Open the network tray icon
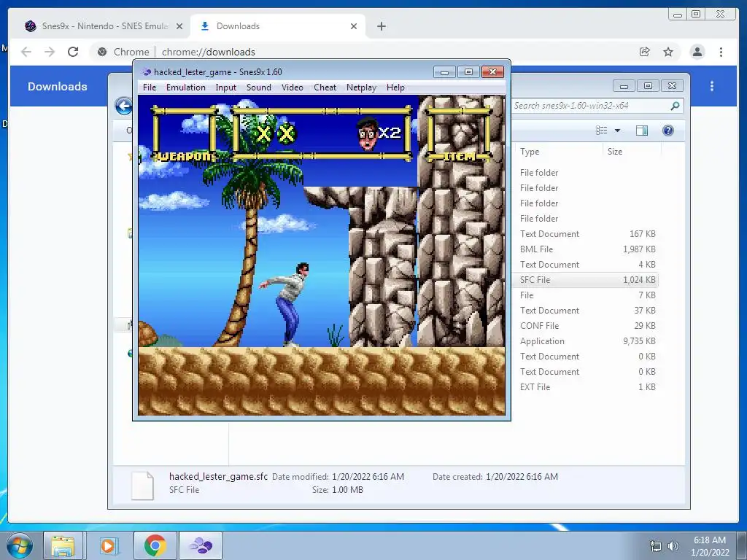Viewport: 747px width, 560px height. pos(656,546)
